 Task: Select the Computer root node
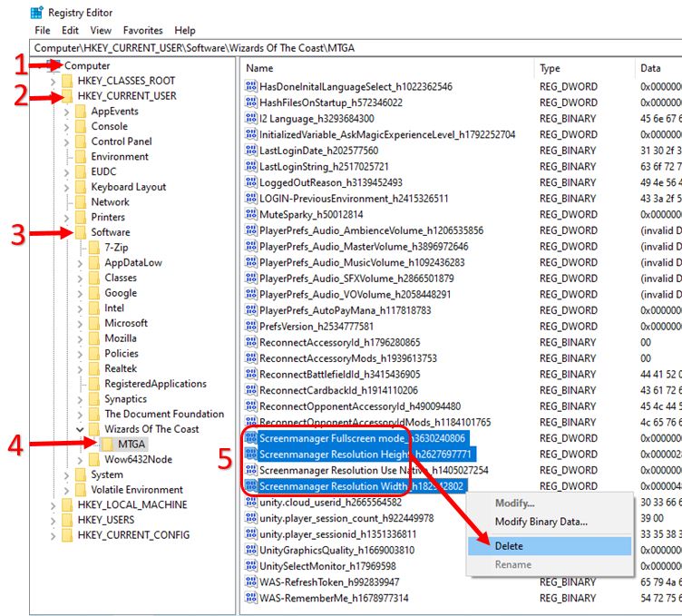pos(87,66)
